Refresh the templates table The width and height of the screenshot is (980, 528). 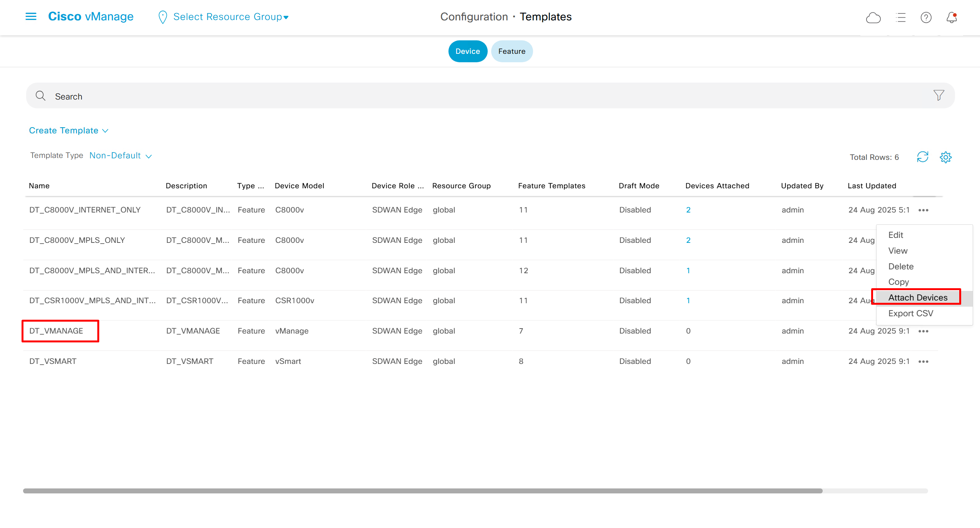click(x=922, y=157)
